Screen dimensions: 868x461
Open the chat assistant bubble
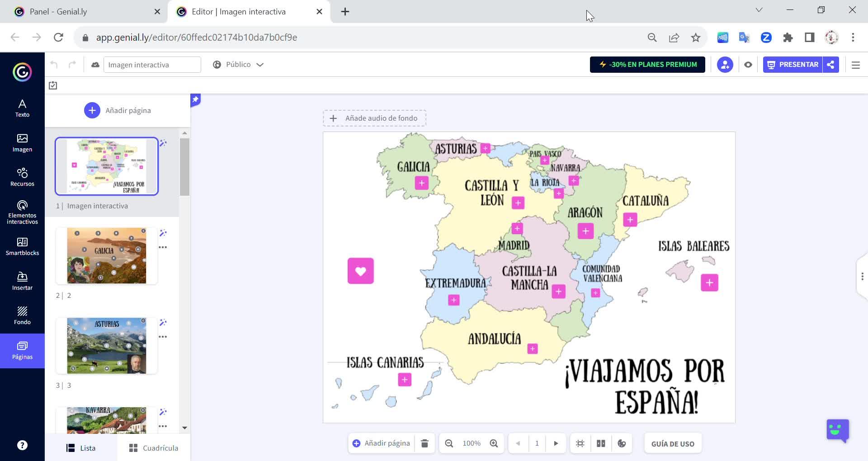(838, 431)
